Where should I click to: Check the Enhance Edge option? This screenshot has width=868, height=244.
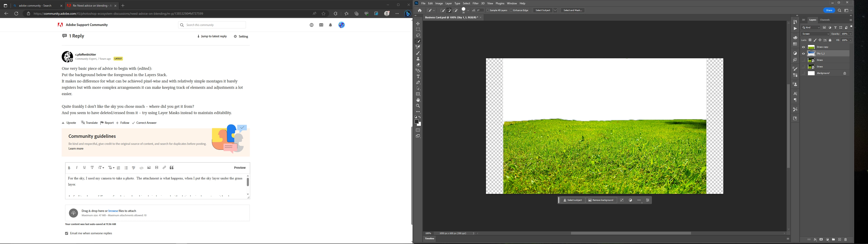coord(511,10)
